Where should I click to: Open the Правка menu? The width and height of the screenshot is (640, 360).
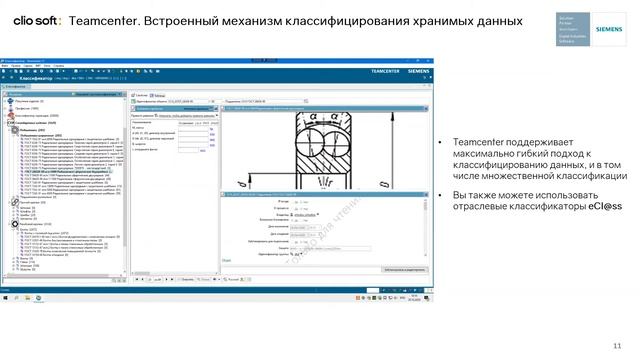click(x=16, y=66)
